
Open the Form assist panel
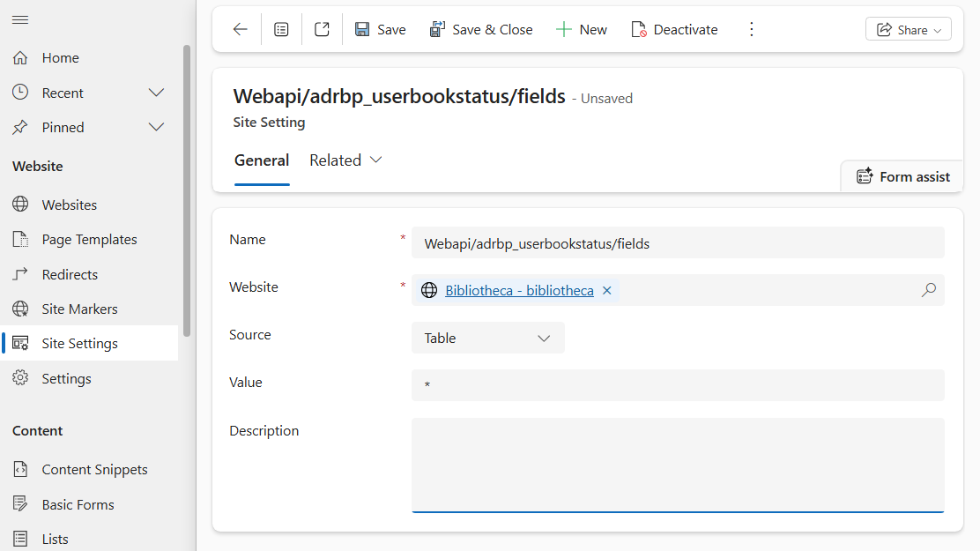coord(903,176)
